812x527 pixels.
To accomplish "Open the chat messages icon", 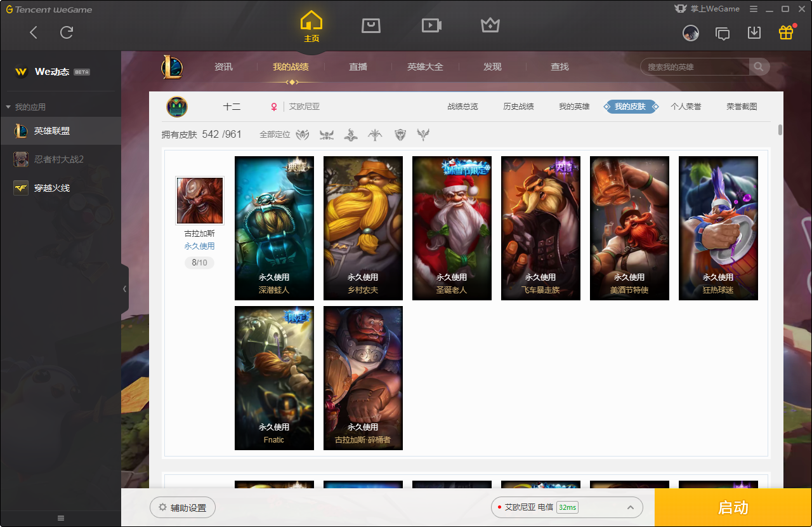I will pos(723,34).
